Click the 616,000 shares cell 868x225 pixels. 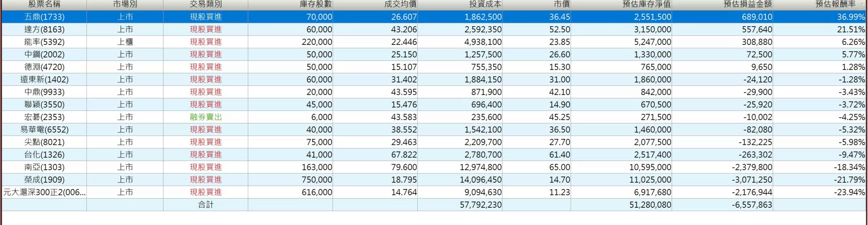pyautogui.click(x=317, y=192)
